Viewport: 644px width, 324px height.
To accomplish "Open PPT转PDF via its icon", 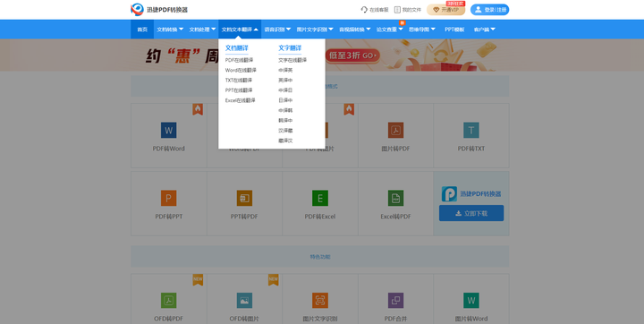I will point(244,198).
